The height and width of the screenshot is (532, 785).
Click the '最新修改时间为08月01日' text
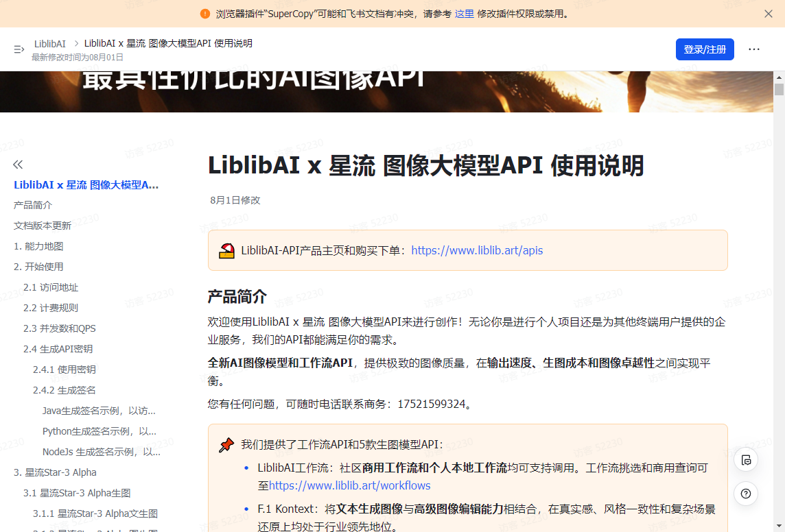78,57
